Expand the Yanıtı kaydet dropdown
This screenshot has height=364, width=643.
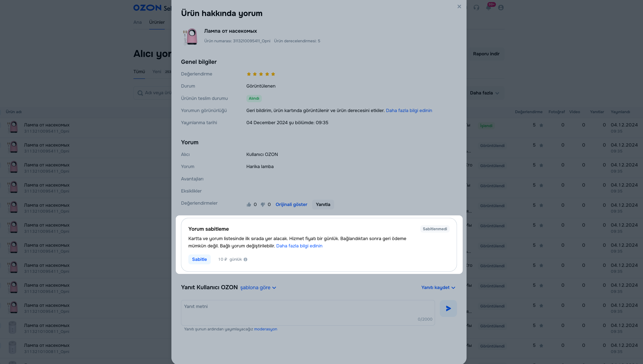(x=438, y=287)
